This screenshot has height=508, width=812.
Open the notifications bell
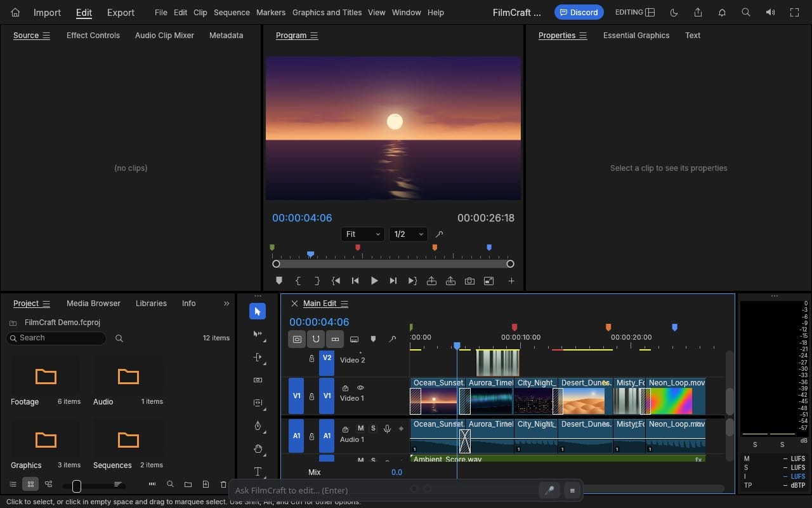[722, 12]
